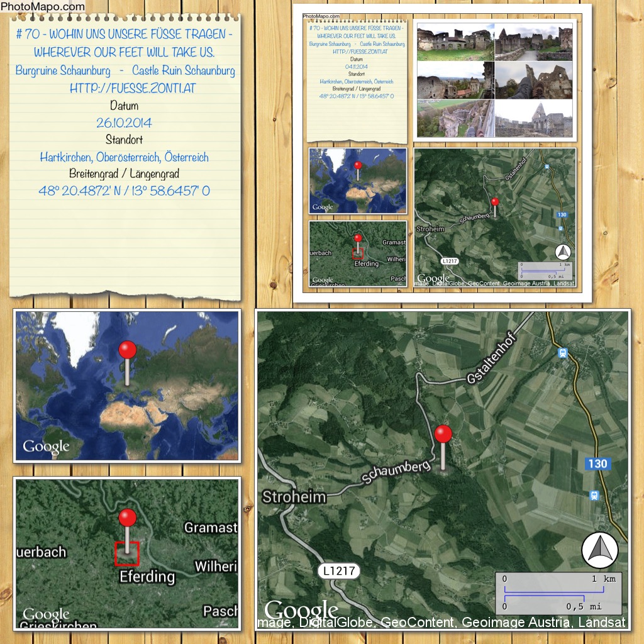Click the red pin near Schaumberg road
The width and height of the screenshot is (644, 644).
[x=443, y=435]
